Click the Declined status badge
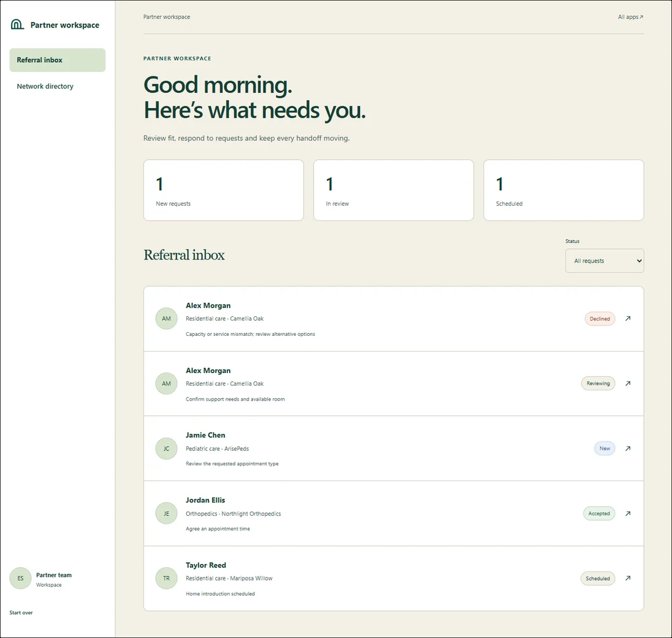The height and width of the screenshot is (638, 672). (599, 319)
